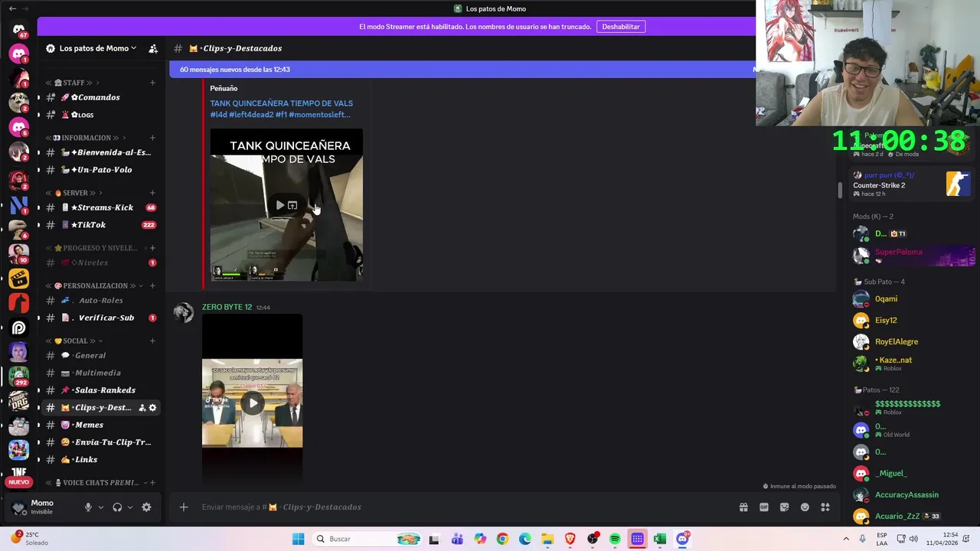The height and width of the screenshot is (551, 980).
Task: Add channel to SOCIAL category
Action: (152, 341)
